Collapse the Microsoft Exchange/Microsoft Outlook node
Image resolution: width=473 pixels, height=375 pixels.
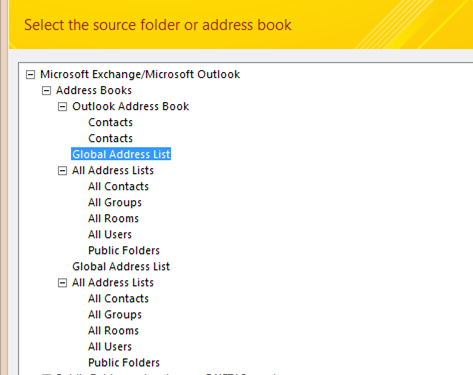[x=30, y=75]
